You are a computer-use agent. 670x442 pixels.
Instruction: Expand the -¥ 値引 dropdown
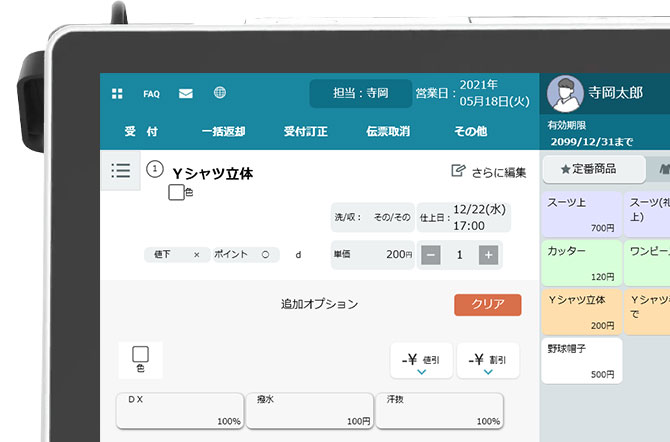coord(421,360)
